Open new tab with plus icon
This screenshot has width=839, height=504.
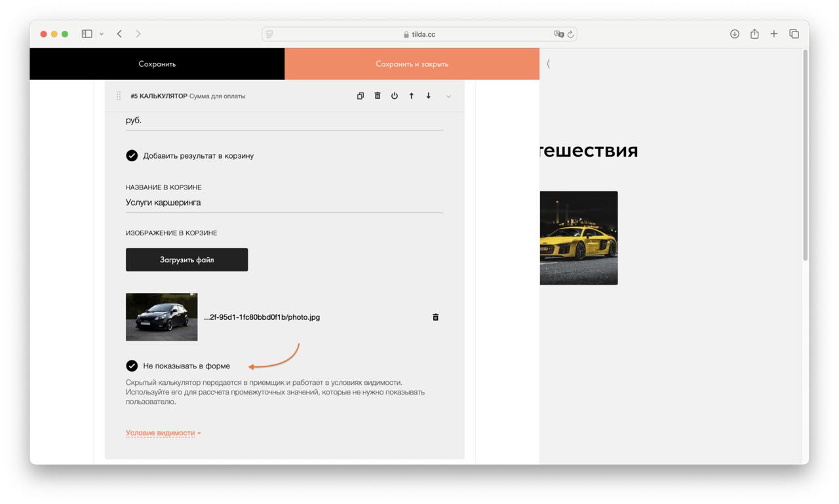tap(773, 34)
